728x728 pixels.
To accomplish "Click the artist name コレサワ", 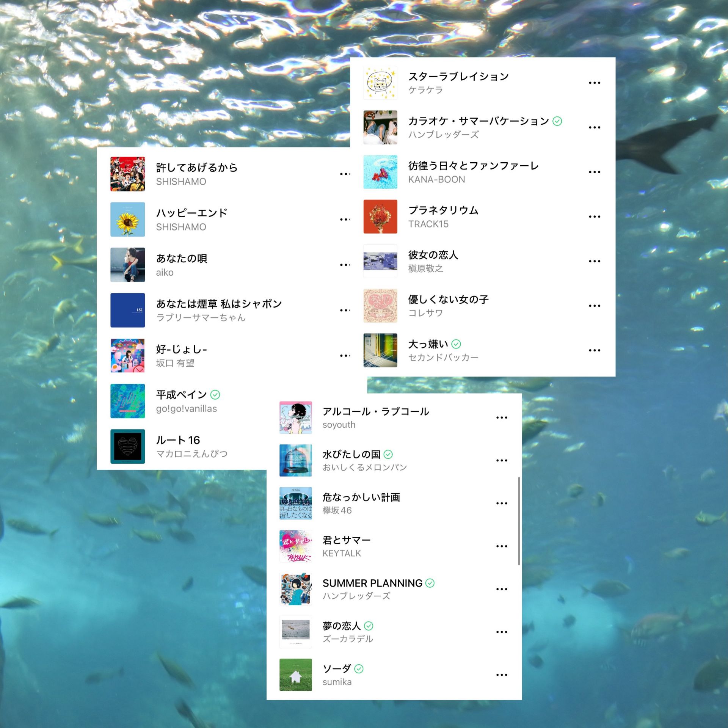I will tap(425, 313).
